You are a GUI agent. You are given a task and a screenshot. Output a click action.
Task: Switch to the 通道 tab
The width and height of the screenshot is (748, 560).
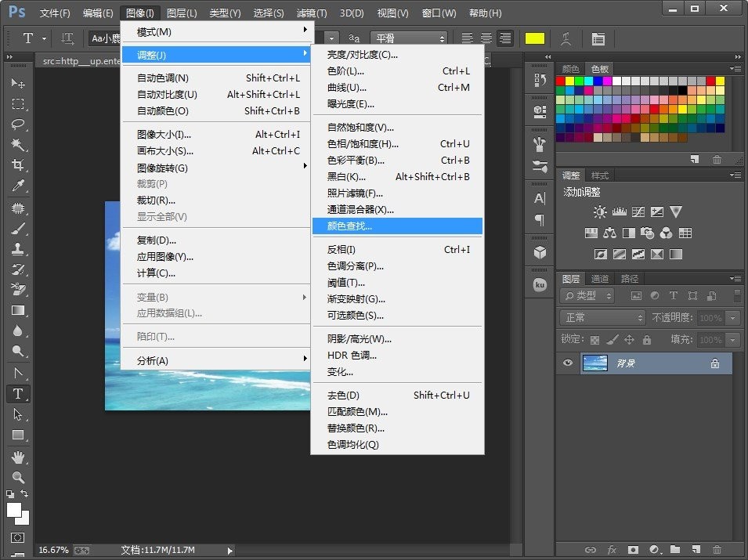click(601, 278)
